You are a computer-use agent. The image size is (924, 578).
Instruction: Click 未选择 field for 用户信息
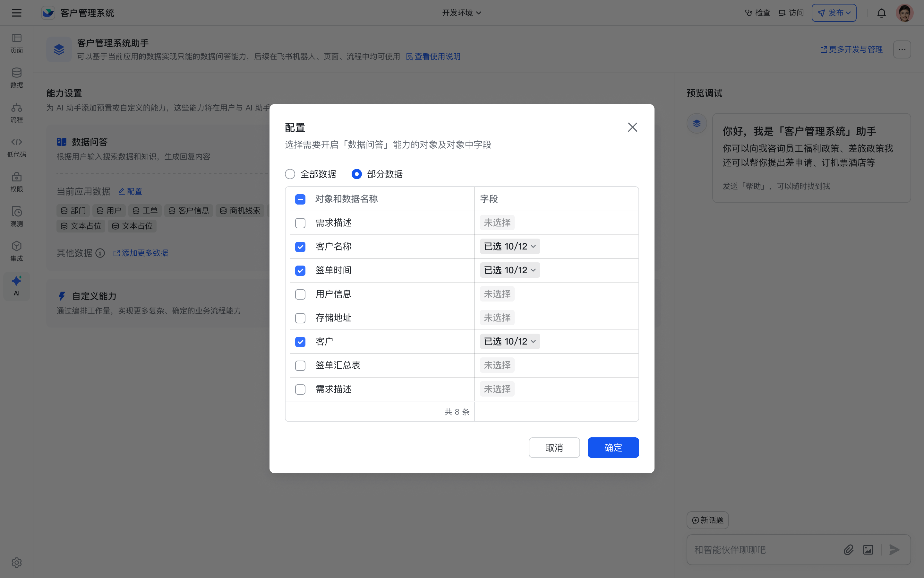497,294
